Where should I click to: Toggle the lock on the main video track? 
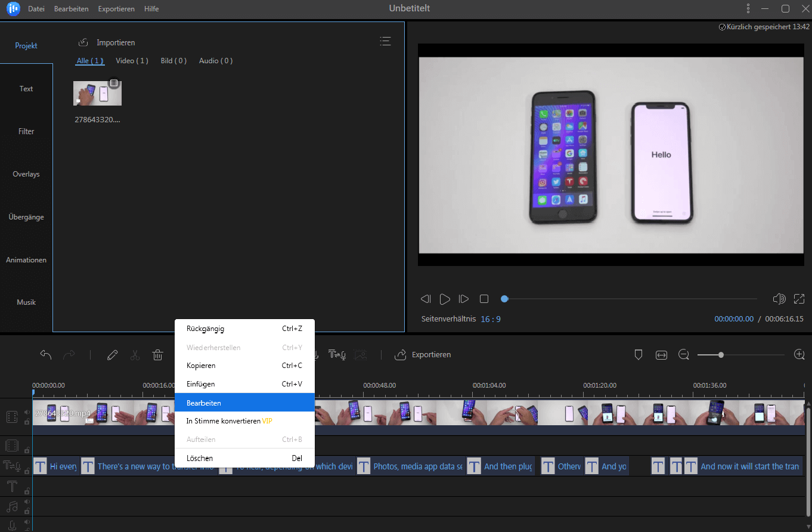pyautogui.click(x=27, y=422)
